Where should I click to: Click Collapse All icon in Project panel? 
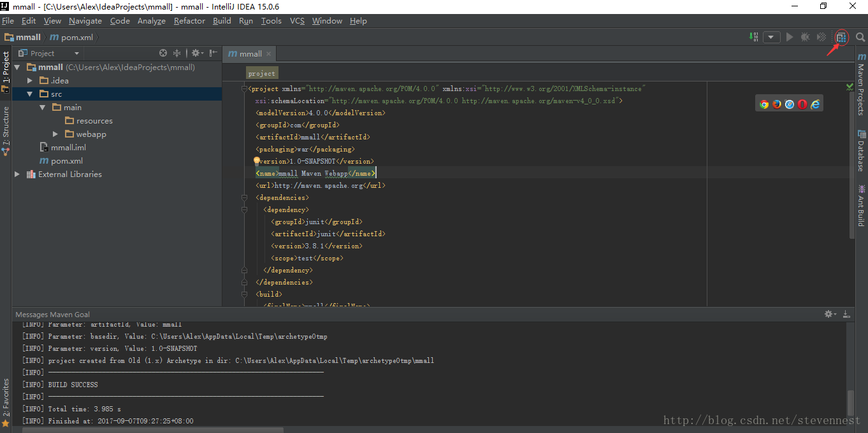(177, 53)
